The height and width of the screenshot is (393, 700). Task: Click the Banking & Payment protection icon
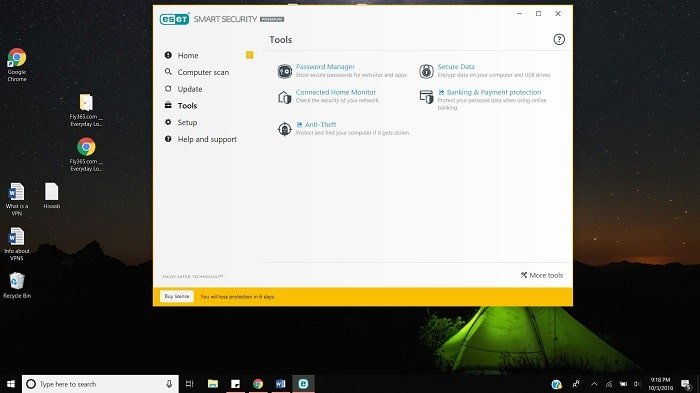[x=426, y=97]
